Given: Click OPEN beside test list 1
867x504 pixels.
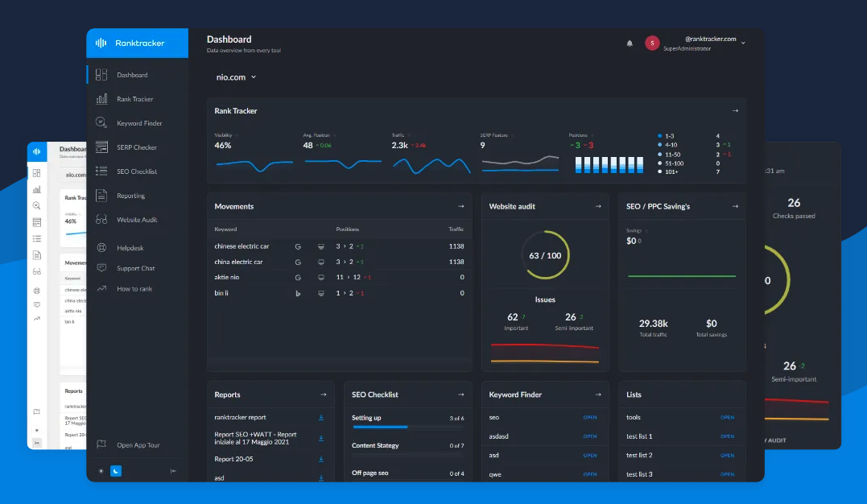Looking at the screenshot, I should point(727,436).
